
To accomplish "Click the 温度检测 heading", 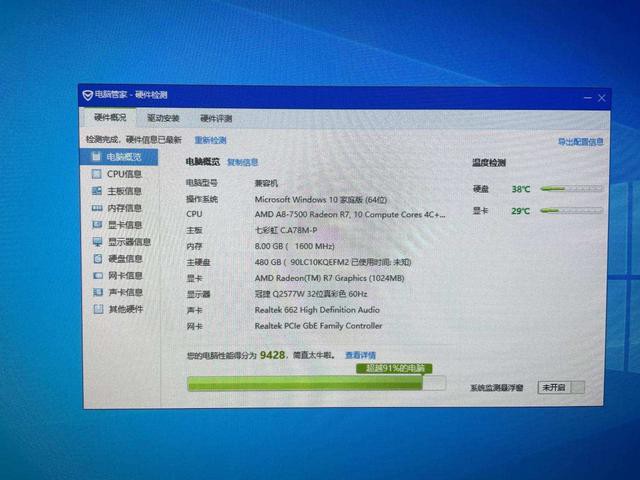I will pyautogui.click(x=489, y=163).
